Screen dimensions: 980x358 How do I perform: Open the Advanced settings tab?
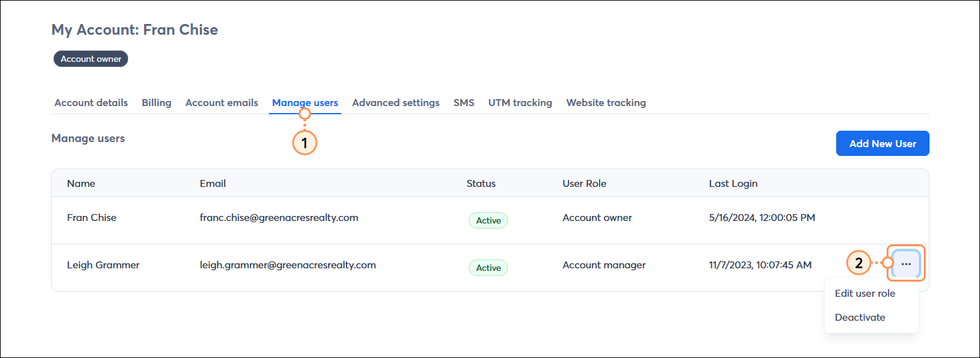[396, 103]
